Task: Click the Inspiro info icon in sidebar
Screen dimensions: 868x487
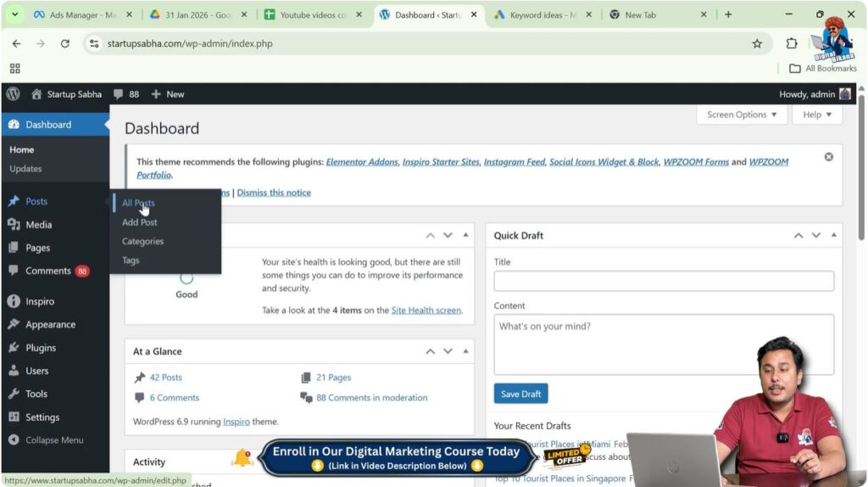Action: tap(14, 301)
